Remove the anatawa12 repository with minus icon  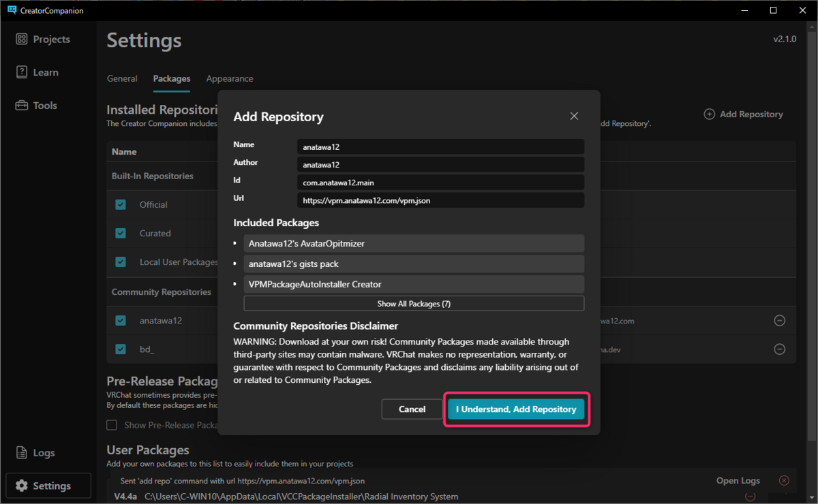click(779, 321)
